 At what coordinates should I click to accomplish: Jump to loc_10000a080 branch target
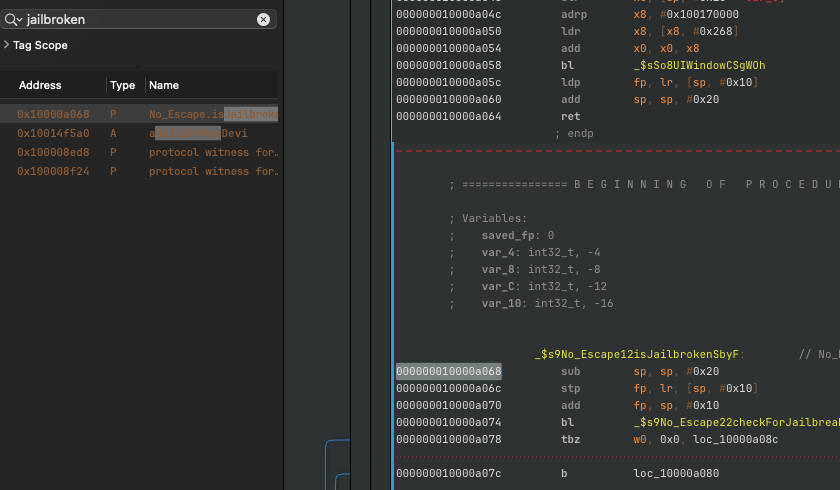pos(676,473)
